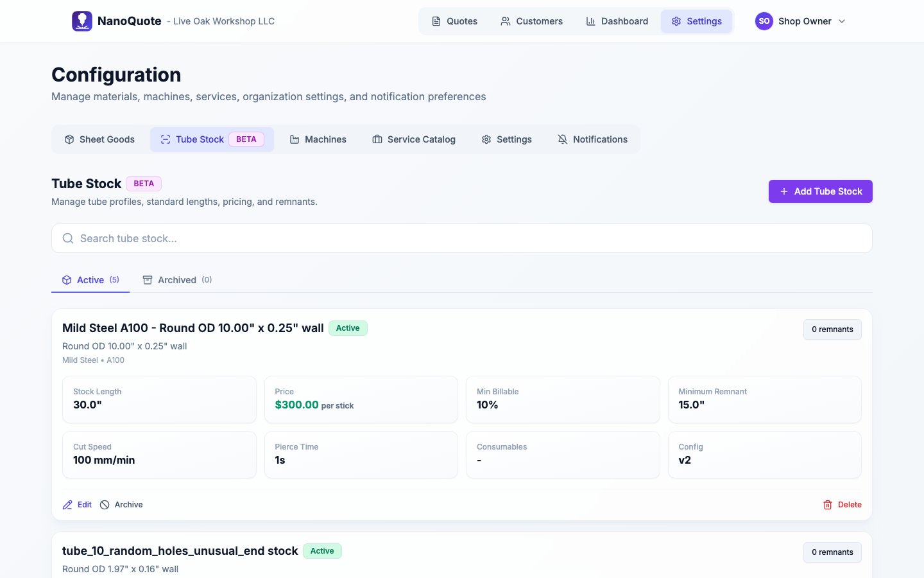Click the Live Oak Workshop LLC label
924x578 pixels.
(x=224, y=21)
